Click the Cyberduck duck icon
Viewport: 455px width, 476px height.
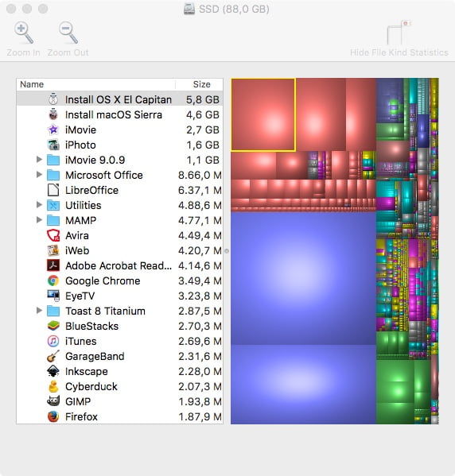click(x=53, y=386)
